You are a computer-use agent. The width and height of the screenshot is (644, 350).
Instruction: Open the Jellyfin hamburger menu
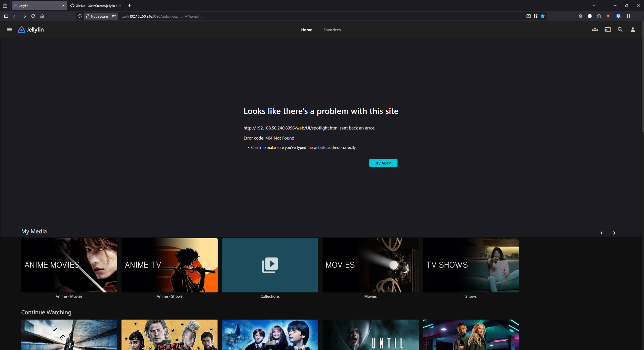click(x=9, y=30)
